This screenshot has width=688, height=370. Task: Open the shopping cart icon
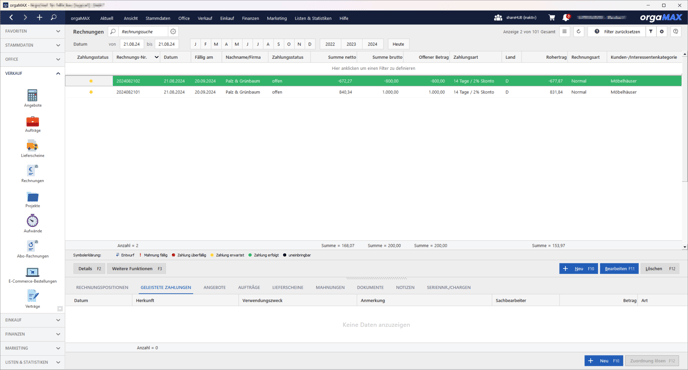552,18
